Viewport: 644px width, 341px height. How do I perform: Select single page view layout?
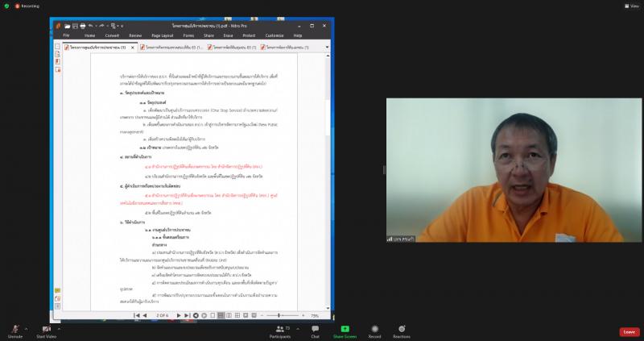click(x=213, y=315)
